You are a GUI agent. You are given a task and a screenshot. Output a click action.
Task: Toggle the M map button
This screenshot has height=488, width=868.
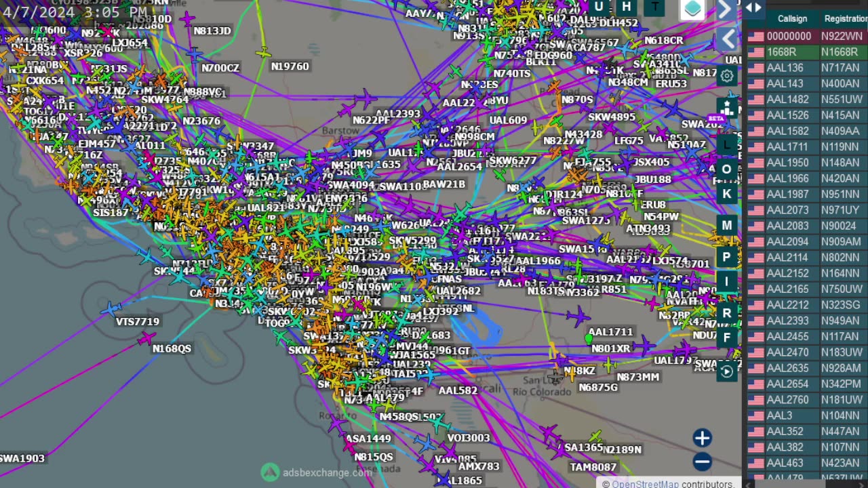point(727,226)
